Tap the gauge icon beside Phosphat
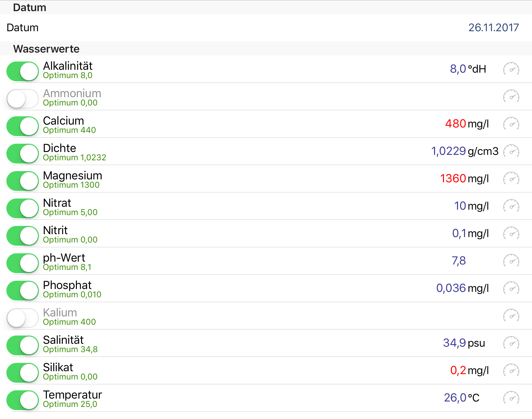The height and width of the screenshot is (419, 532). (511, 288)
